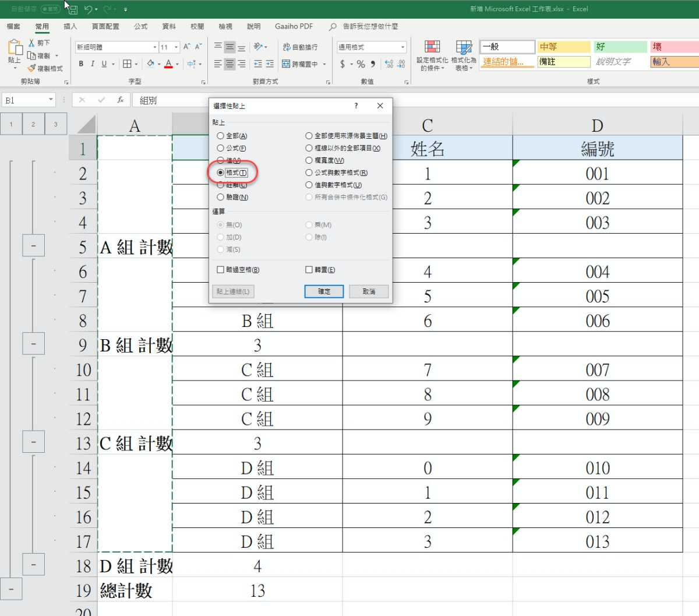
Task: Click the Format as Table icon
Action: pyautogui.click(x=464, y=48)
